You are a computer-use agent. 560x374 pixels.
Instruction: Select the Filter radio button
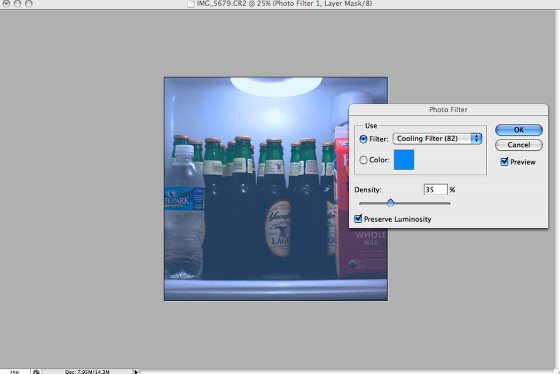click(x=363, y=139)
